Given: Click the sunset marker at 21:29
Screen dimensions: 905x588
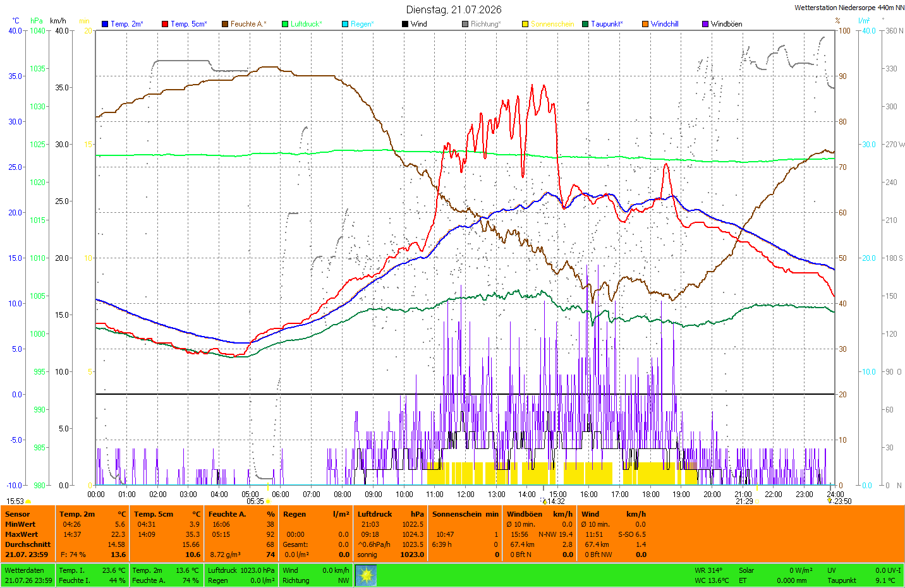Looking at the screenshot, I should coord(757,501).
